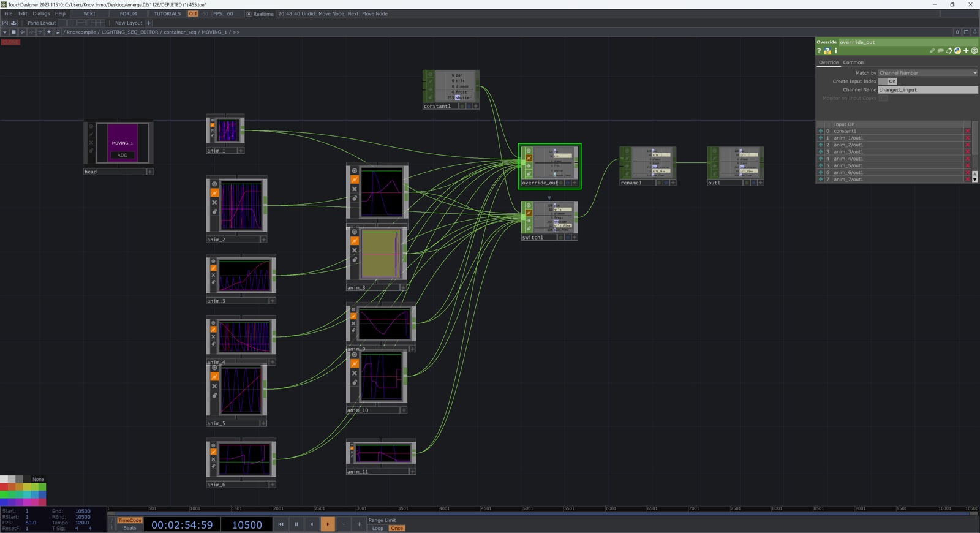Toggle the power O|I button in the top bar
This screenshot has height=533, width=980.
[x=193, y=13]
